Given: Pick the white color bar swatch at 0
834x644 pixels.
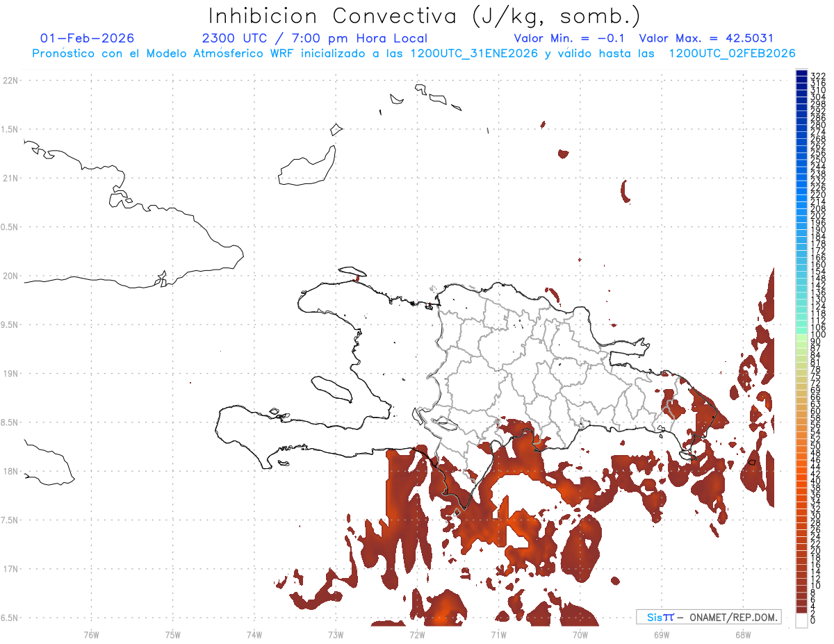Looking at the screenshot, I should [x=801, y=620].
